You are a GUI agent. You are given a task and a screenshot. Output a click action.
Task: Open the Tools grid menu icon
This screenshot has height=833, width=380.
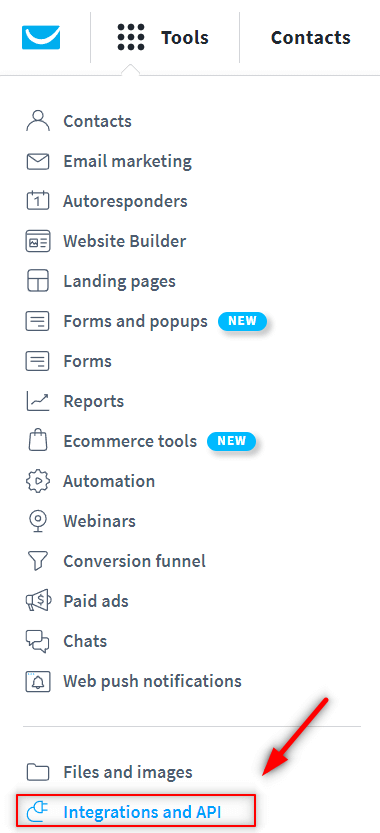pos(131,38)
